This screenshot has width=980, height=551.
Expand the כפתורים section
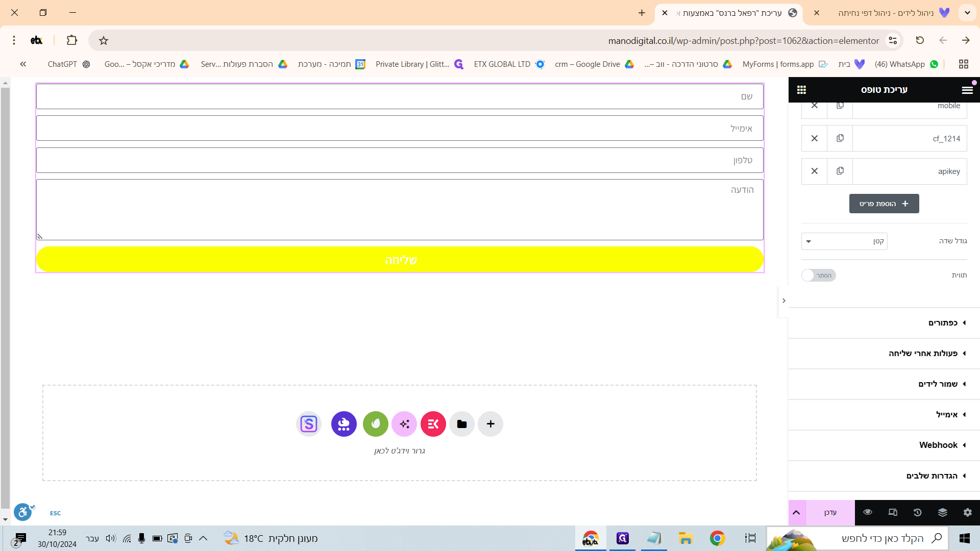pos(884,323)
